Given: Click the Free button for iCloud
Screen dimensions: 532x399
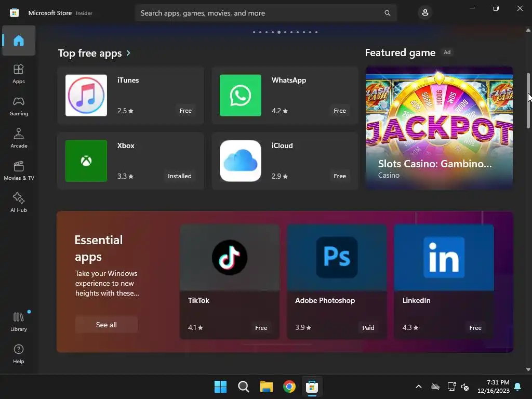Looking at the screenshot, I should coord(340,176).
